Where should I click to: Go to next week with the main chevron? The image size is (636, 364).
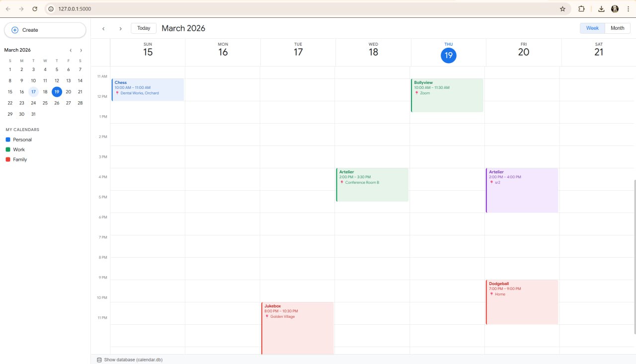click(x=120, y=29)
